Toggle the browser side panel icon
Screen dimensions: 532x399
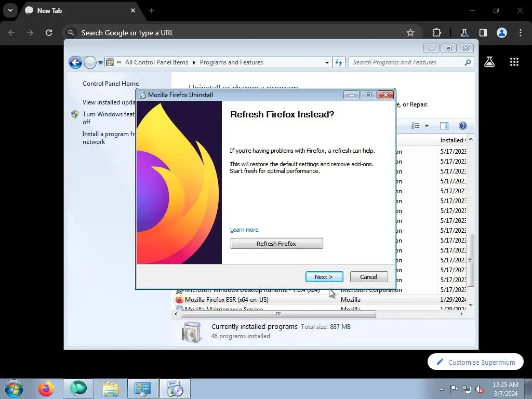coord(483,33)
